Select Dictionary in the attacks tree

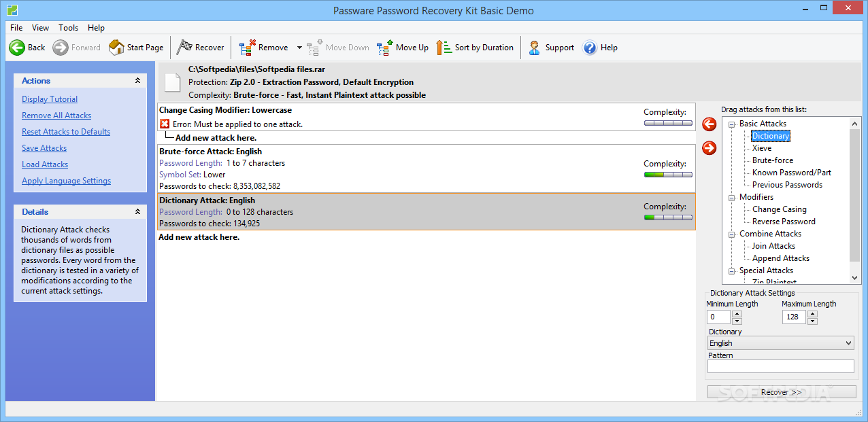[771, 136]
